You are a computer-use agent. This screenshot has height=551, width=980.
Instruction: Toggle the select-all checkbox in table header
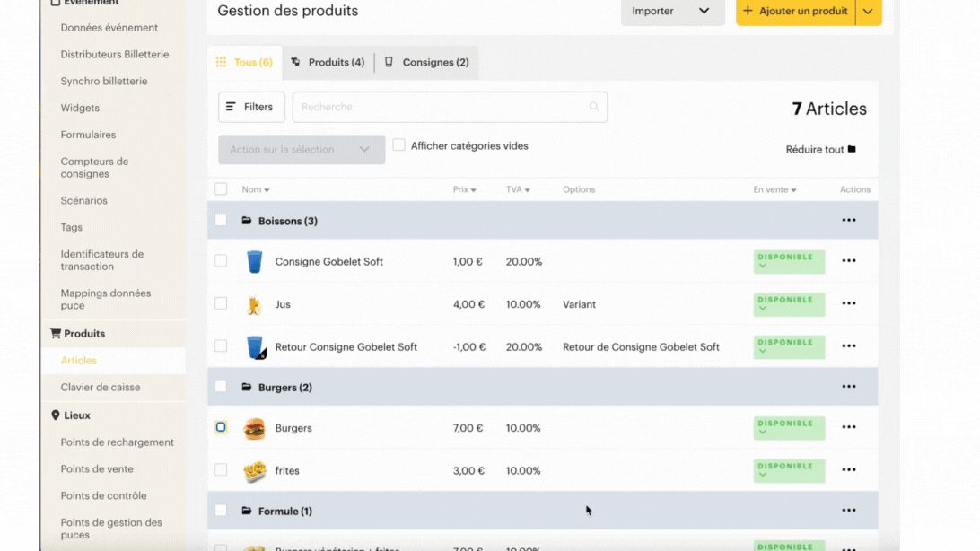[221, 188]
